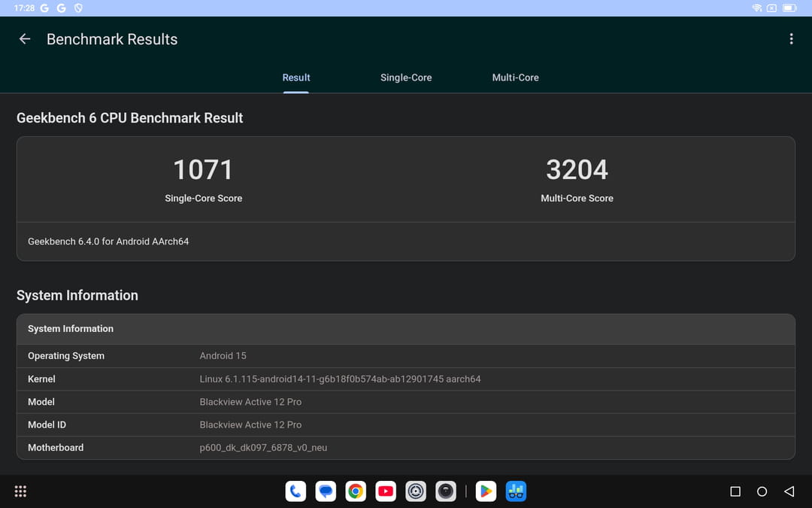Open the Settings app in taskbar
Viewport: 812px width, 508px height.
tap(416, 491)
